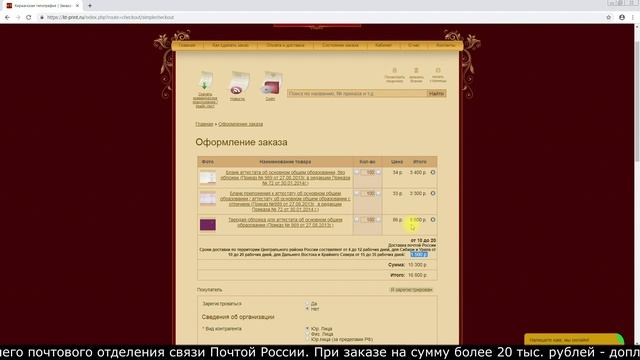Open the Состояние заказа menu item
This screenshot has width=640, height=360.
[340, 45]
